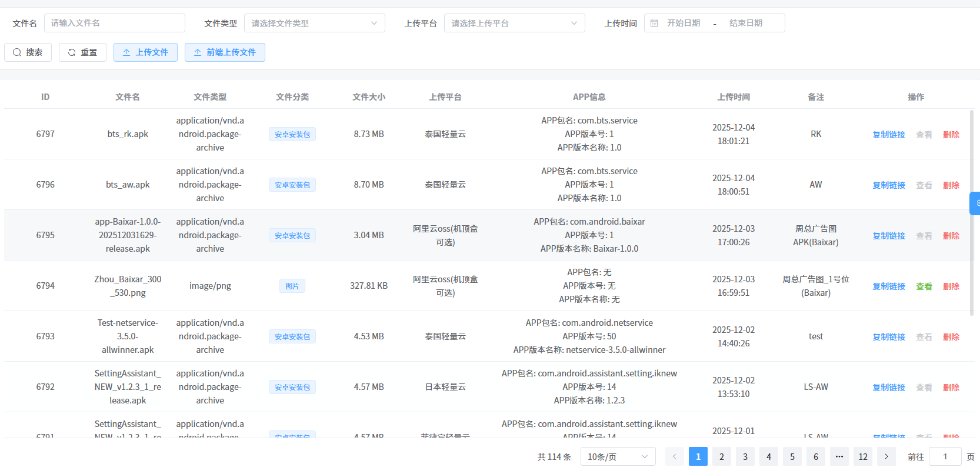This screenshot has height=474, width=980.
Task: Delete the bts_aw.apk row
Action: tap(951, 185)
